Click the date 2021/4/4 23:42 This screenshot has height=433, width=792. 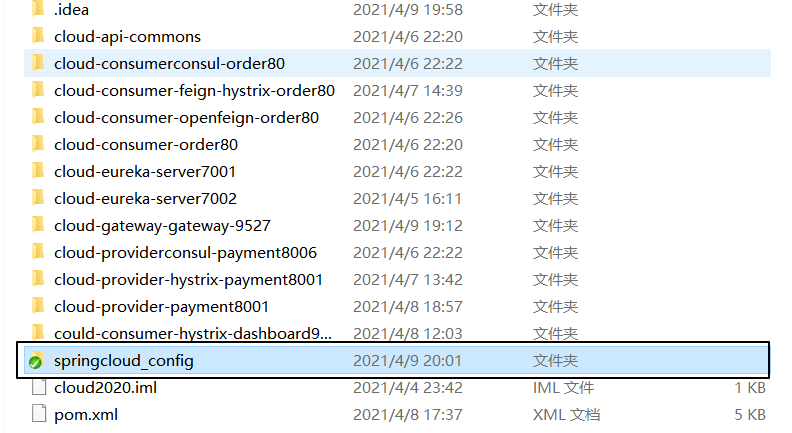pos(408,388)
